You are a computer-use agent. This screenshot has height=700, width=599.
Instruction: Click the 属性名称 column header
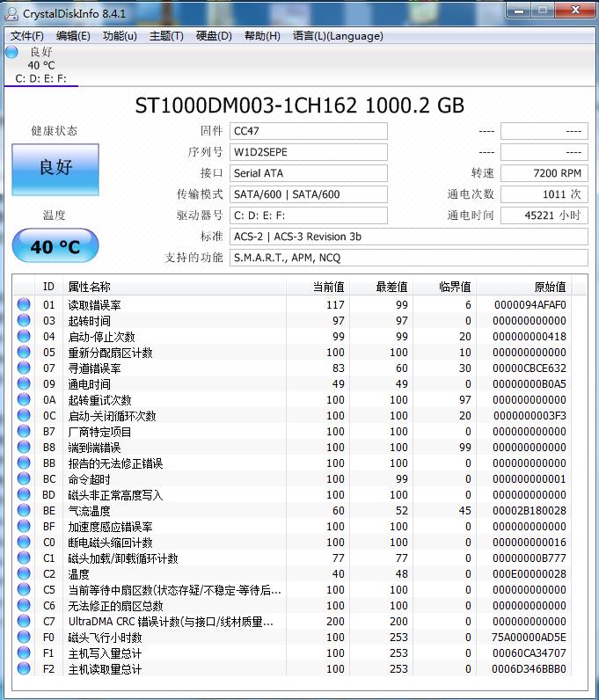[x=174, y=286]
